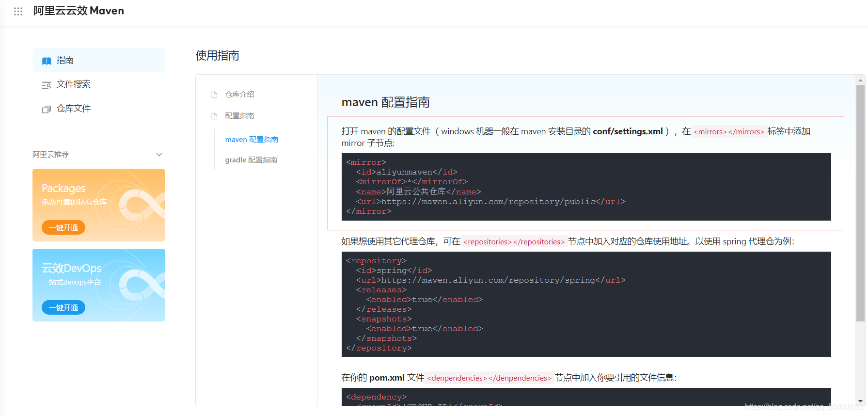Collapse the 阿里云推荐 section chevron
This screenshot has height=416, width=868.
pos(159,155)
